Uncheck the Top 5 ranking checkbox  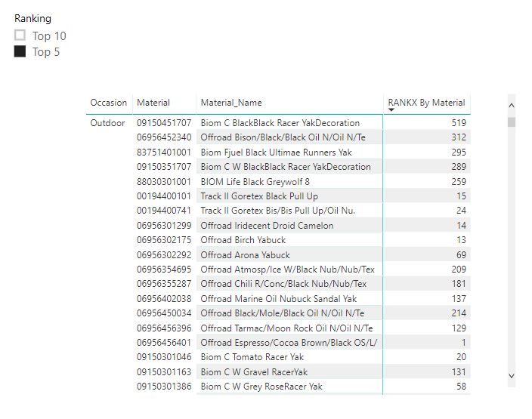(20, 51)
